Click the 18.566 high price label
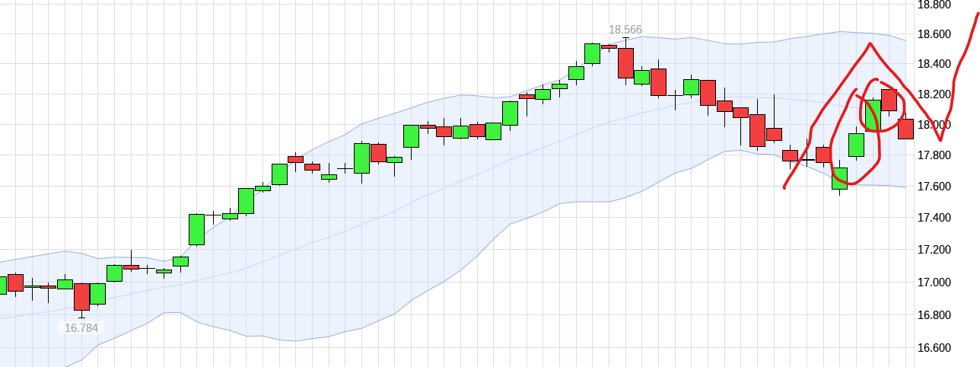 (x=625, y=30)
